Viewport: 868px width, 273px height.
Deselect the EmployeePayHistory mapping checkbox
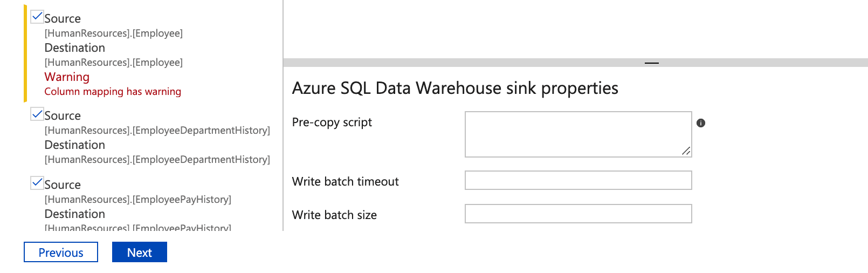(x=37, y=183)
